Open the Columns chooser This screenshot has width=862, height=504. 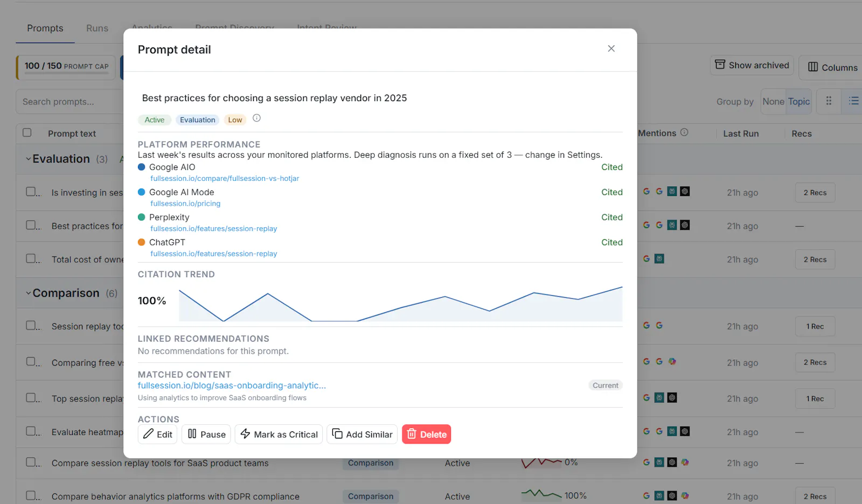(832, 67)
